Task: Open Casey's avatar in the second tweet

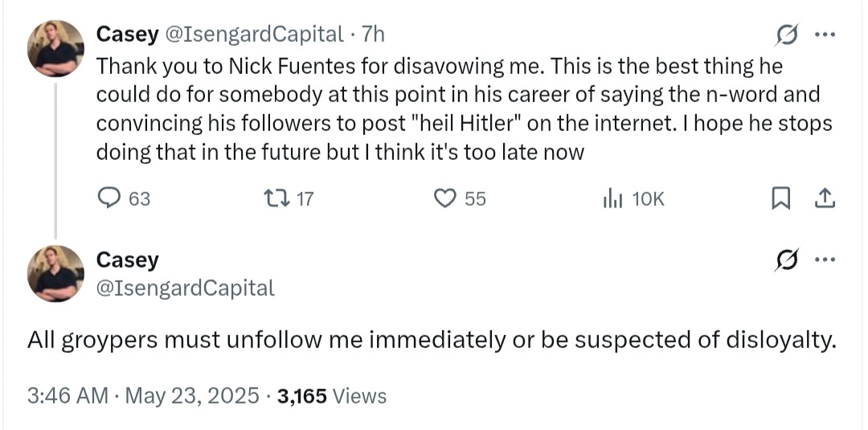Action: tap(56, 273)
